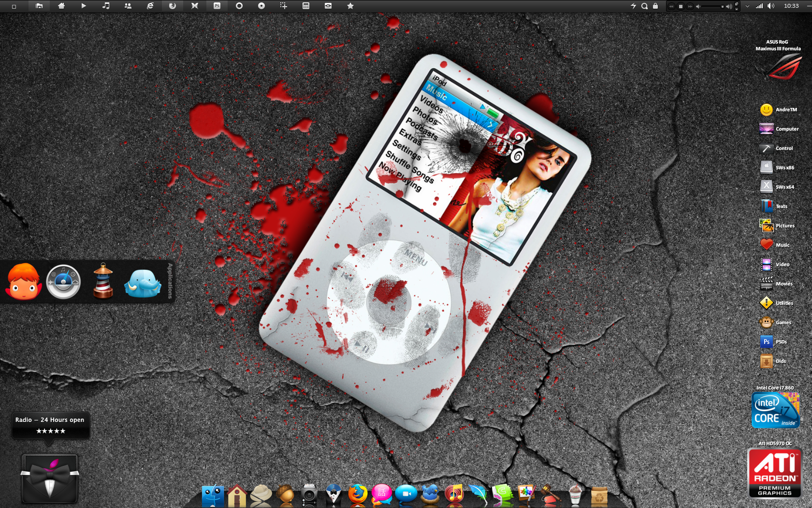Launch the blue elephant app in Applications stack
Viewport: 812px width, 508px height.
click(143, 283)
